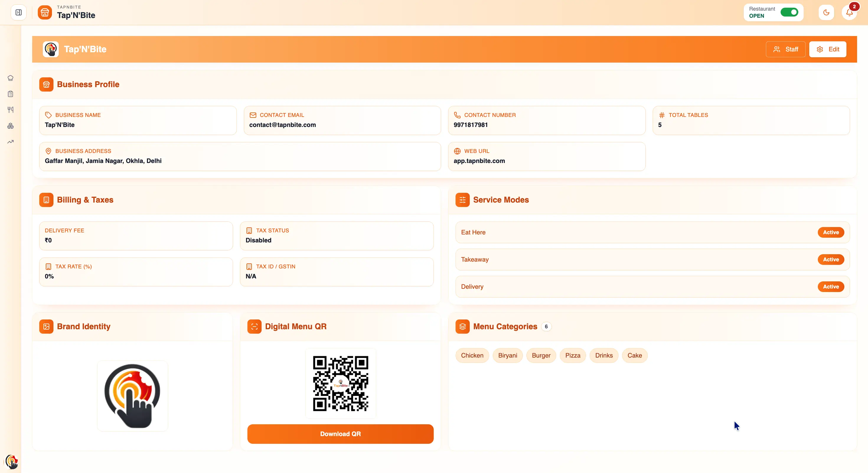Click the Delivery Fee value ₹0
The image size is (868, 473).
coord(48,240)
